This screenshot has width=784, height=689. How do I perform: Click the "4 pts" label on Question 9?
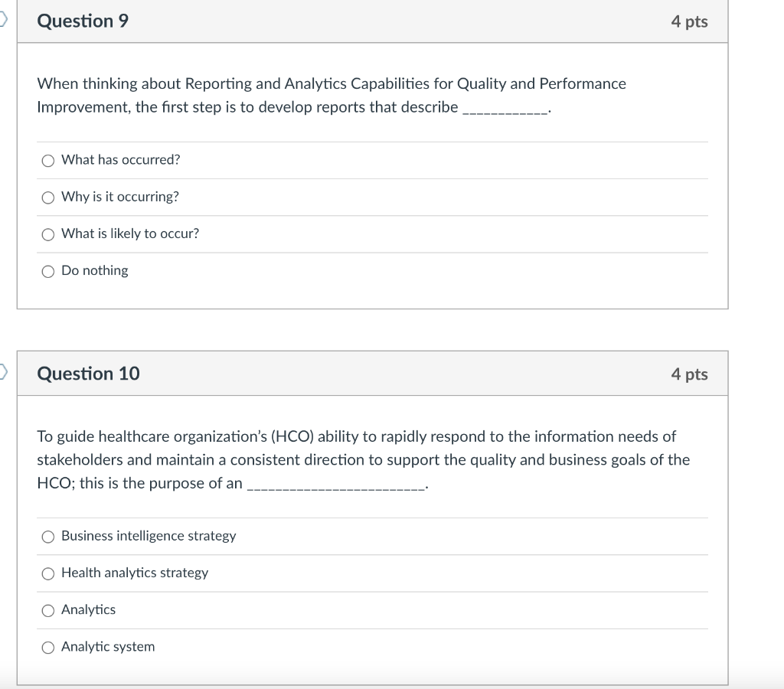(x=690, y=21)
